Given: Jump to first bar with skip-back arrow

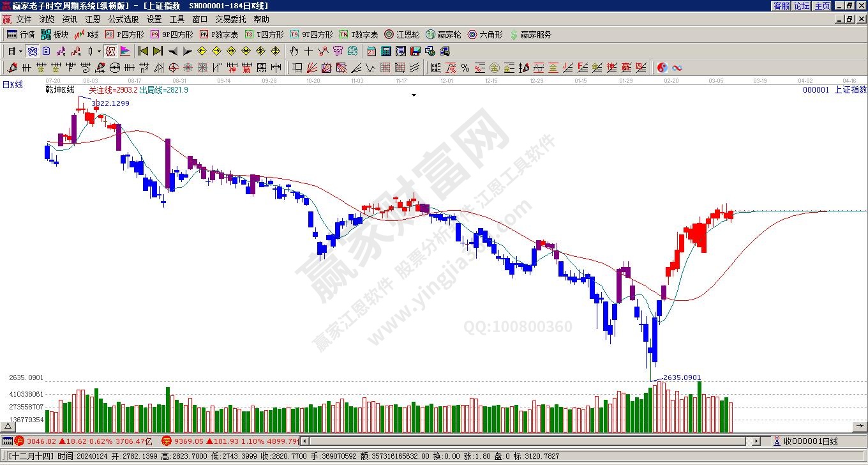Looking at the screenshot, I should tap(144, 51).
